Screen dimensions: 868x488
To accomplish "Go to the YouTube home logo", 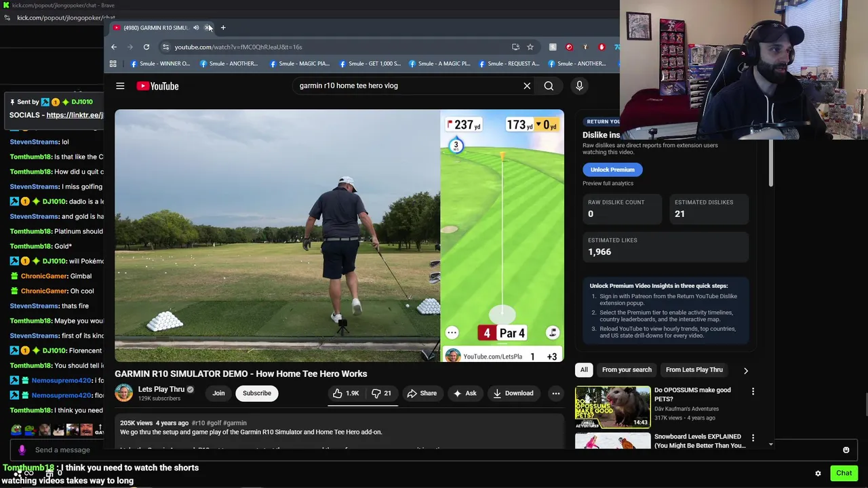I will (157, 86).
